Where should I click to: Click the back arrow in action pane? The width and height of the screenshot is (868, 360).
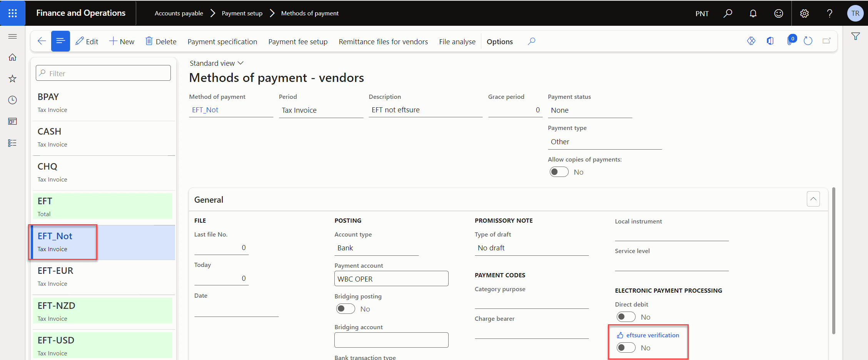pos(42,41)
